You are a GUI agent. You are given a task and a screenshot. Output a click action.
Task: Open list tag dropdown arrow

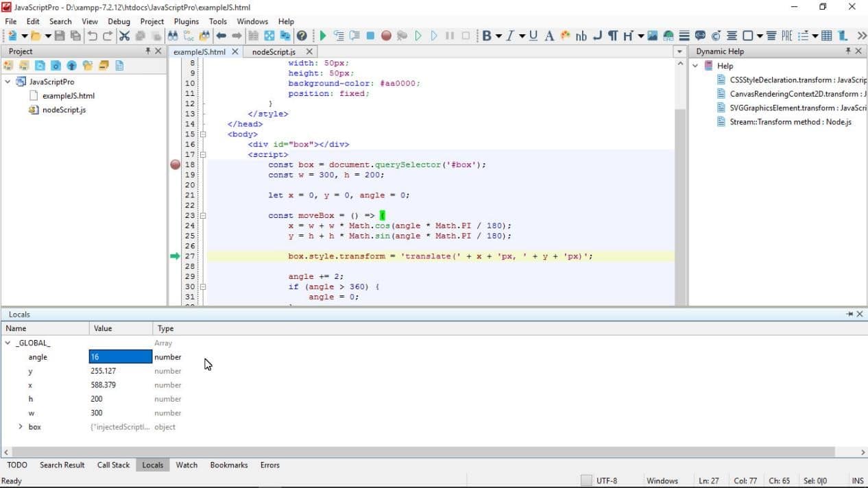(815, 36)
